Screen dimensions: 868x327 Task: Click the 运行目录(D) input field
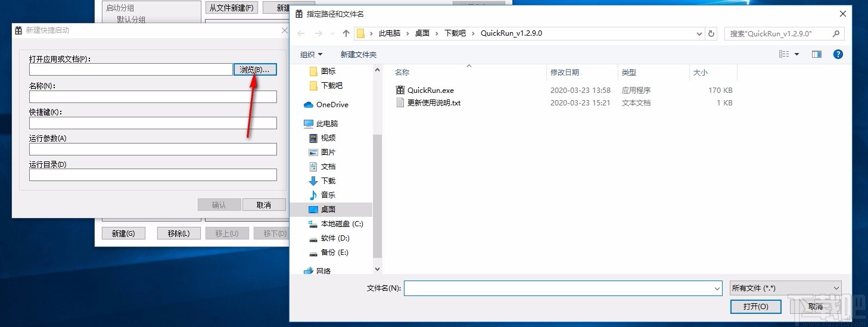point(153,175)
